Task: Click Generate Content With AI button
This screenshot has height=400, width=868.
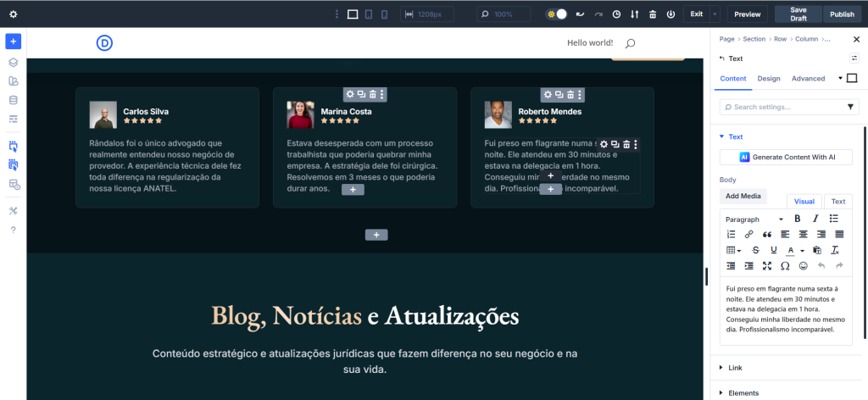Action: 786,157
